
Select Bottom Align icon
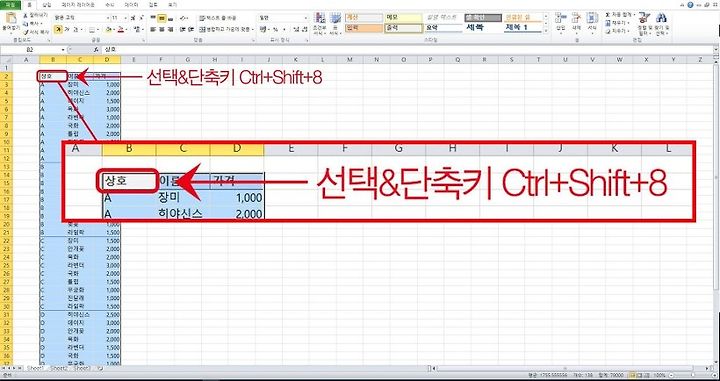point(170,18)
